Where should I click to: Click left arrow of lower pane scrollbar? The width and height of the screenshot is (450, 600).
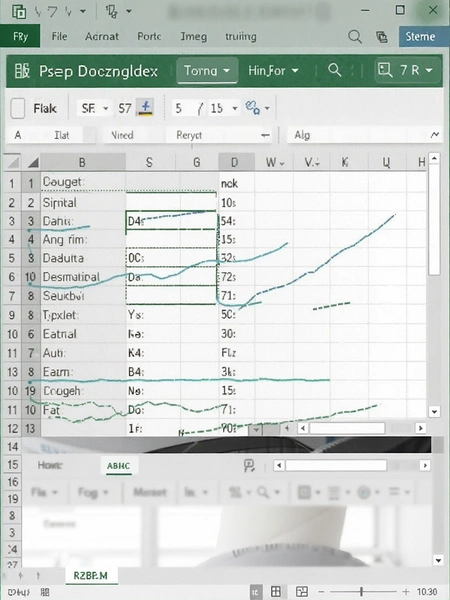[x=279, y=465]
